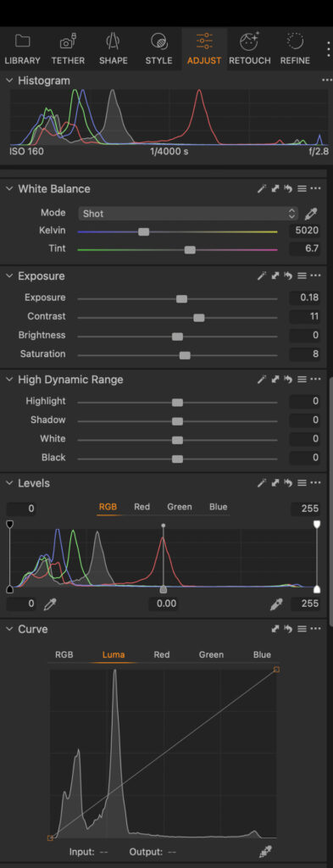This screenshot has height=868, width=333.
Task: Select the Style tool tab
Action: point(158,49)
